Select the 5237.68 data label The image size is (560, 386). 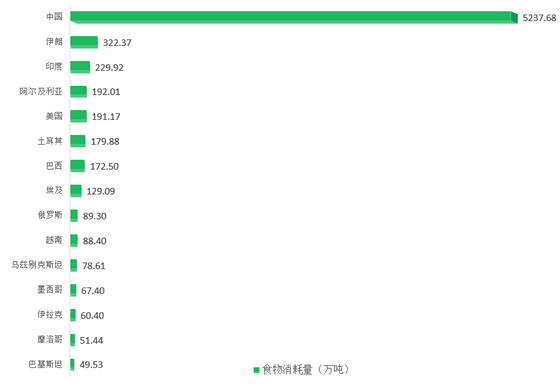pyautogui.click(x=539, y=18)
